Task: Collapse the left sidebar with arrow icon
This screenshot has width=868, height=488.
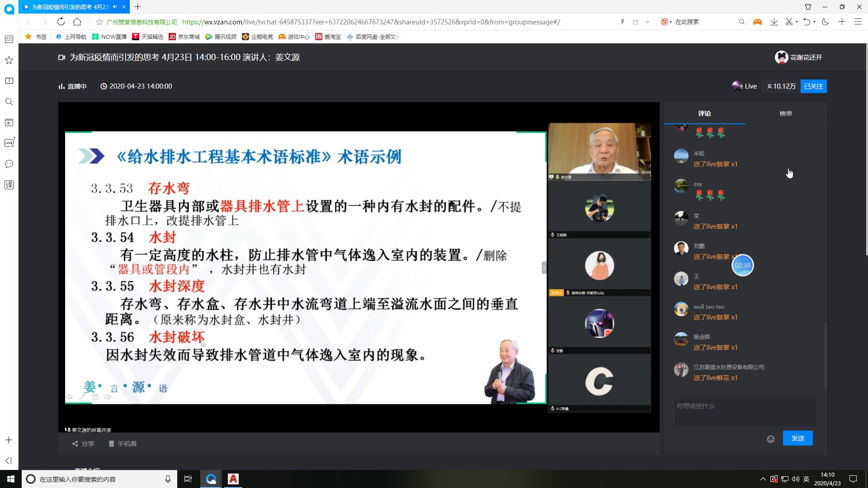Action: pyautogui.click(x=9, y=460)
